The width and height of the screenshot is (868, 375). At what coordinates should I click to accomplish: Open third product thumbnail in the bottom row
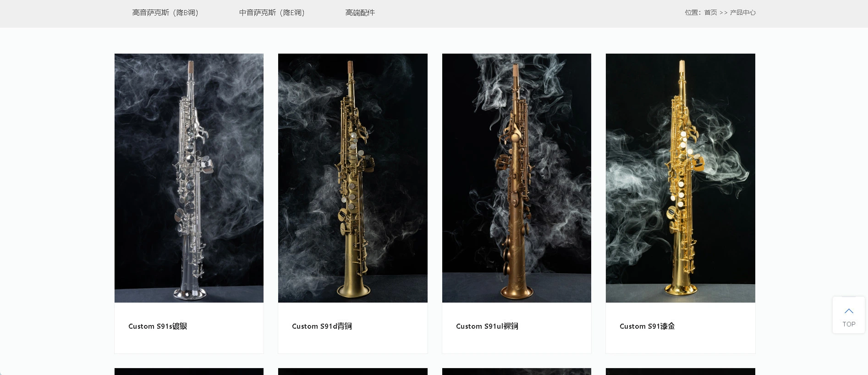(516, 371)
